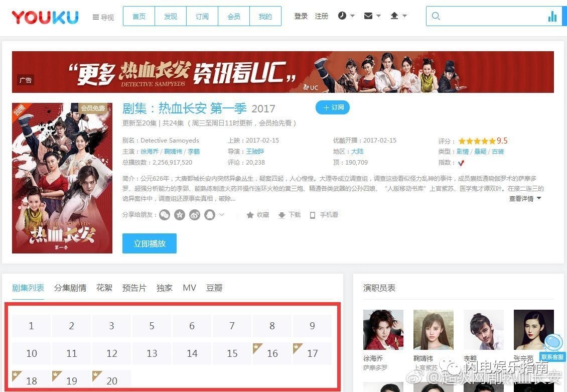Viewport: 567px width, 392px height.
Task: Expand the upload dropdown arrow
Action: [404, 16]
